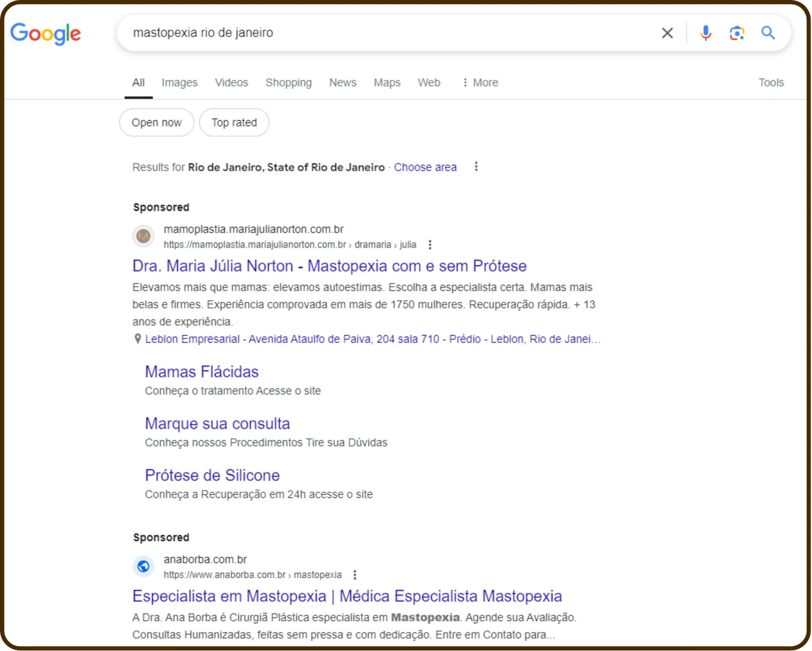This screenshot has width=812, height=651.
Task: Expand the More menu
Action: tap(480, 82)
